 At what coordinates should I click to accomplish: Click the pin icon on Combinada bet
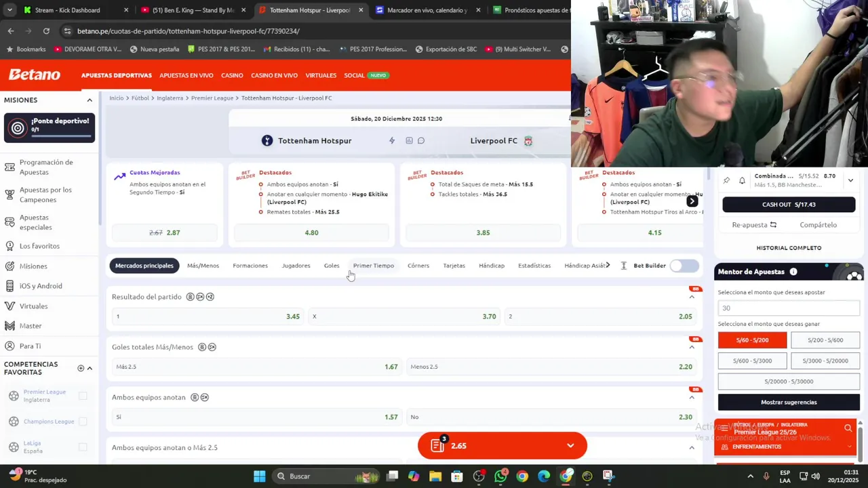[x=726, y=180]
